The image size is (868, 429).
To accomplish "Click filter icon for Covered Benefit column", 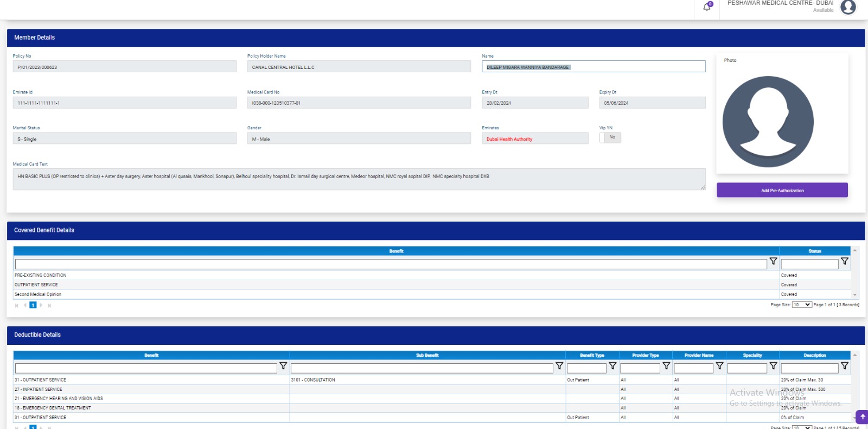I will (x=773, y=262).
